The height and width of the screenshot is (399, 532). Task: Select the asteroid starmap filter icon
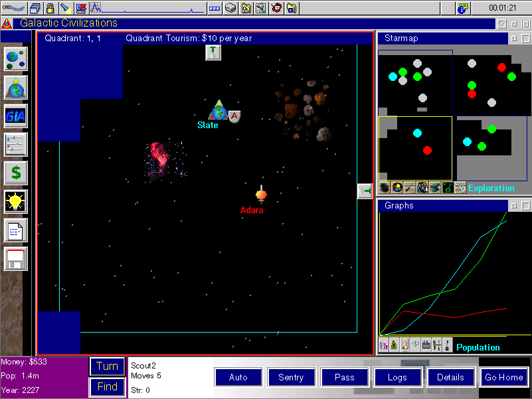click(x=384, y=188)
